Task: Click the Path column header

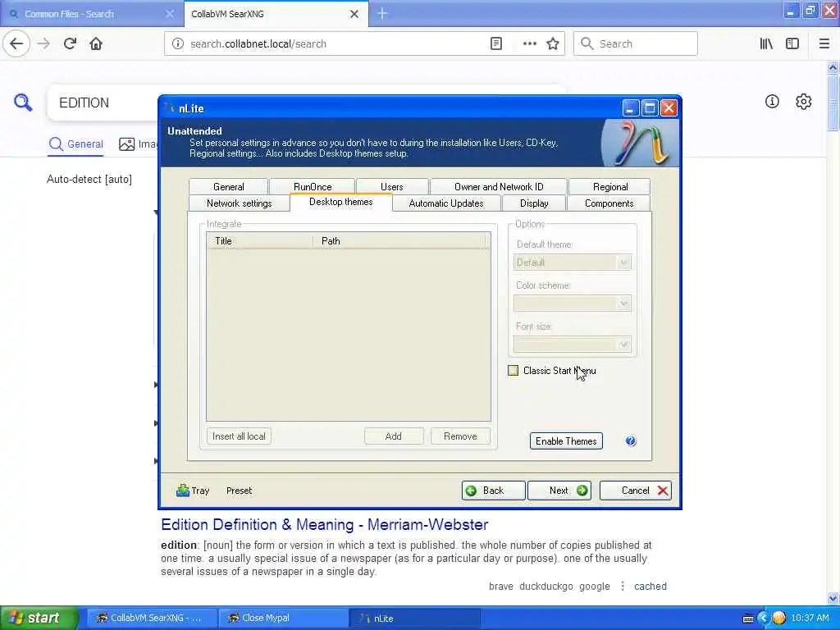Action: (399, 241)
